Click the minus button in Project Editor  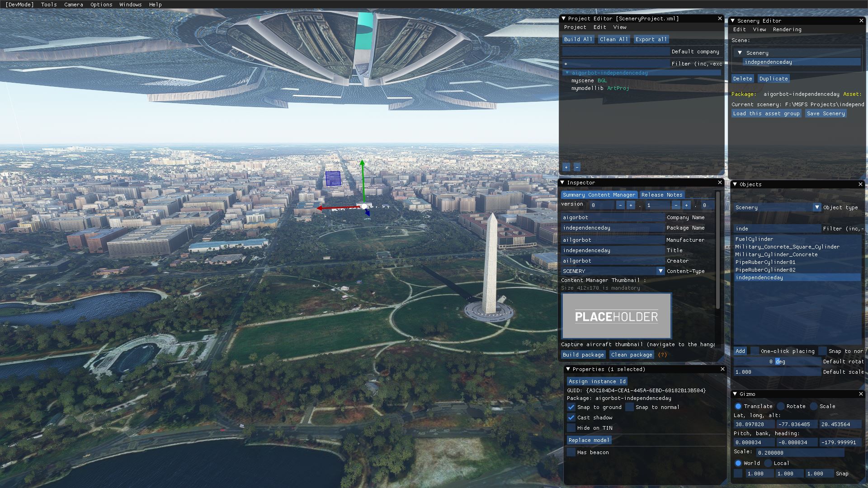[x=576, y=167]
